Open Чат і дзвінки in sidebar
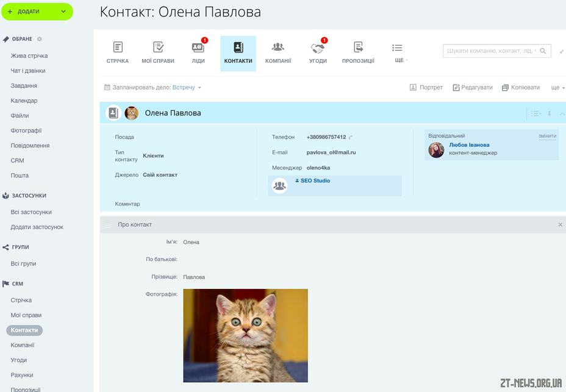 click(x=28, y=71)
